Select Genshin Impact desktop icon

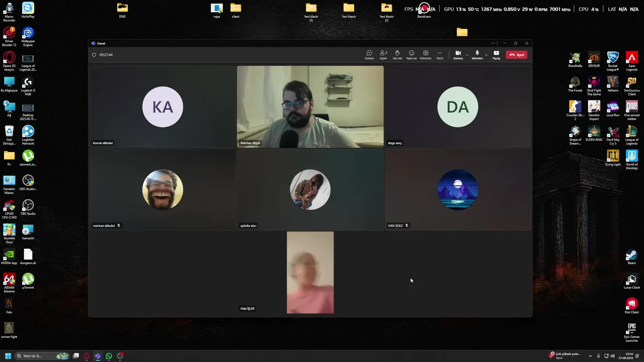click(594, 111)
